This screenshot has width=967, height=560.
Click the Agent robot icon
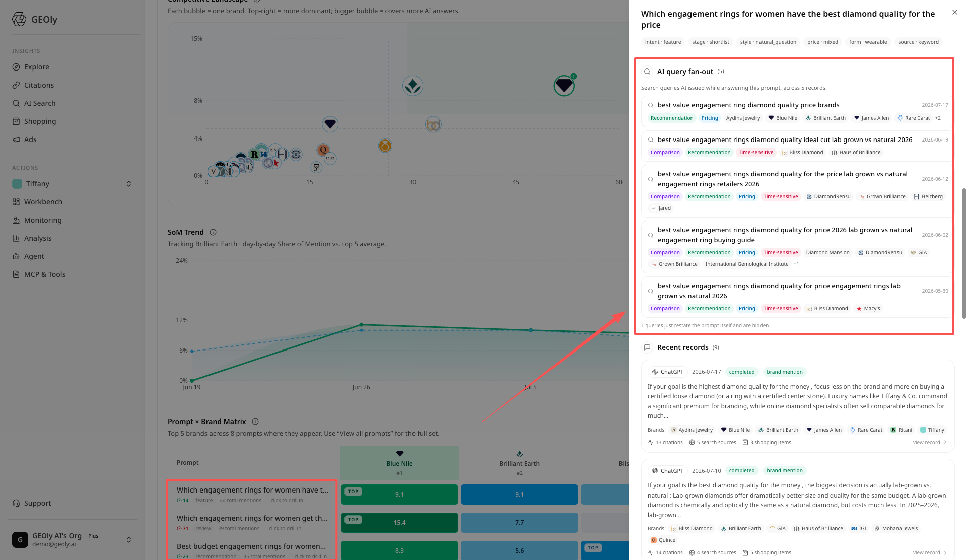point(16,256)
